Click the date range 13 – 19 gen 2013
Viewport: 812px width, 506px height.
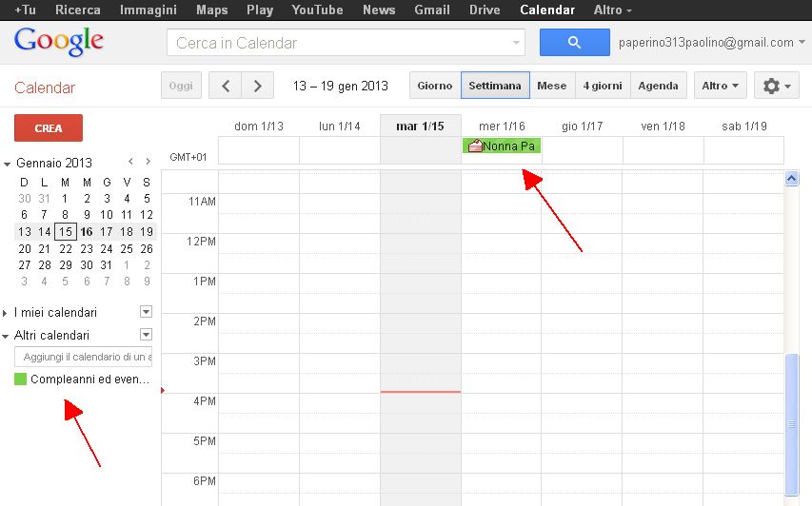point(340,86)
